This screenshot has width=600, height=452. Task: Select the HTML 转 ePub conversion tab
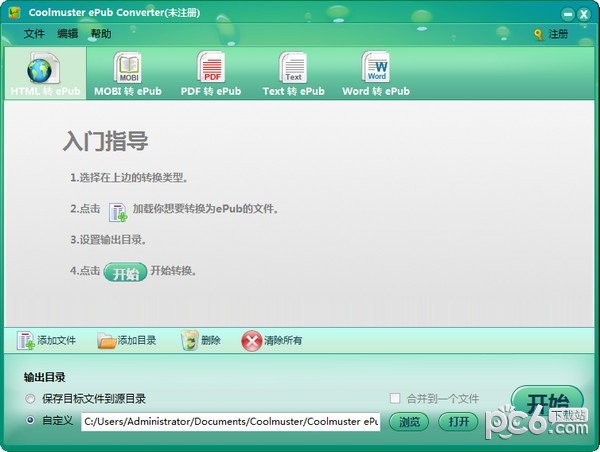45,73
